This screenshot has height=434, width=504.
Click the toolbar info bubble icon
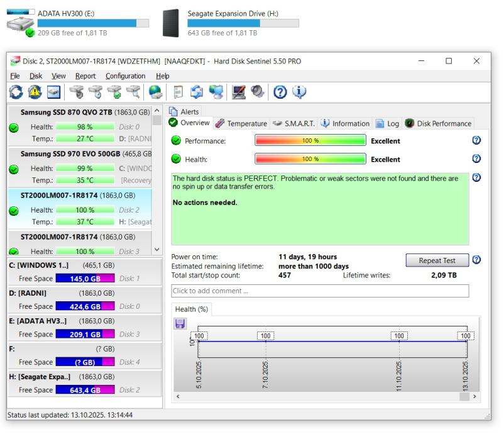click(x=299, y=93)
